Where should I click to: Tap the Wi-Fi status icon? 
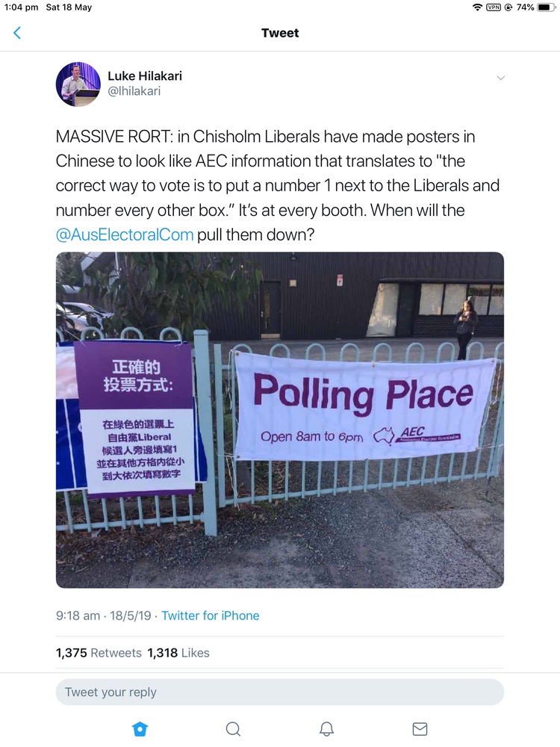tap(477, 7)
